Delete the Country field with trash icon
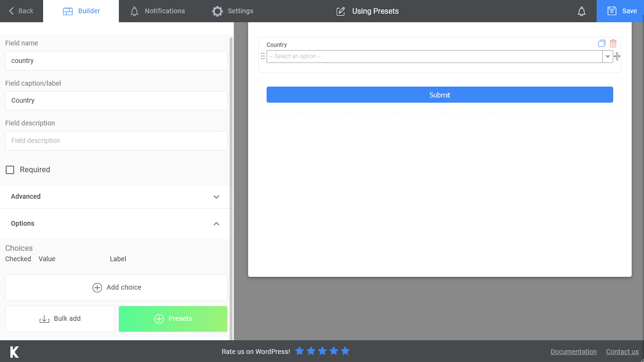The width and height of the screenshot is (644, 362). [x=613, y=43]
